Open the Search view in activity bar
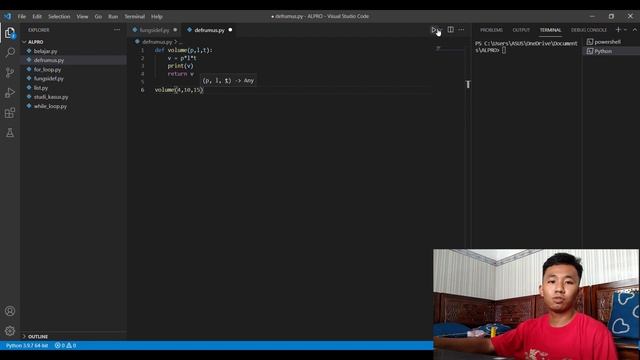Viewport: 640px width, 360px height. (10, 52)
